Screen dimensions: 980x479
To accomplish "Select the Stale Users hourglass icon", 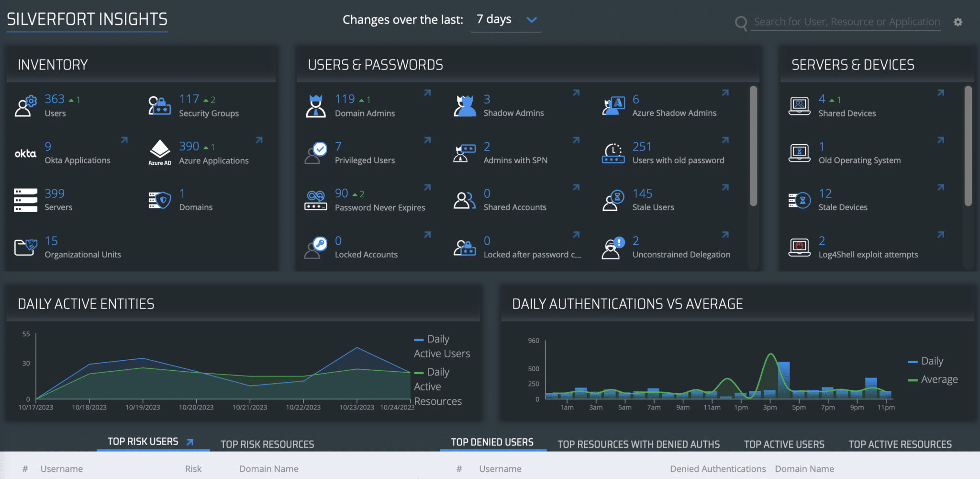I will (613, 200).
